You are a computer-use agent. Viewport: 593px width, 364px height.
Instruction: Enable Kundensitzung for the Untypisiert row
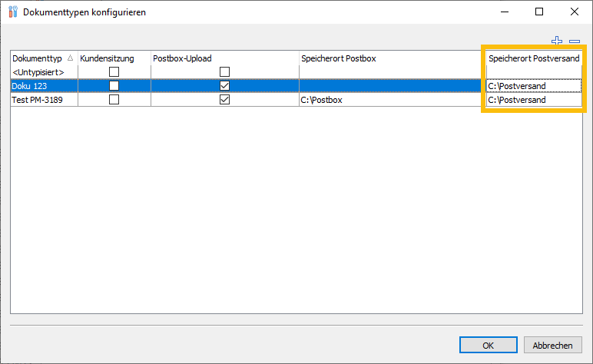coord(114,71)
